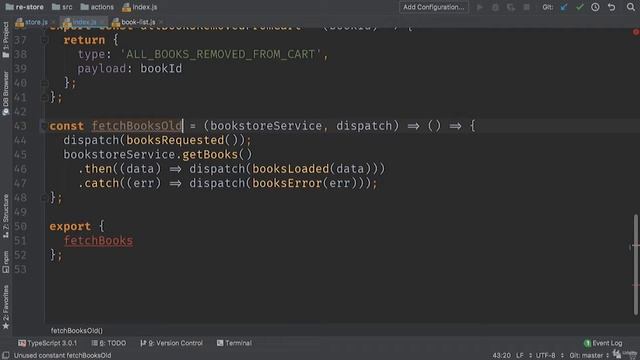640x360 pixels.
Task: Click line number 53 in gutter
Action: (20, 269)
